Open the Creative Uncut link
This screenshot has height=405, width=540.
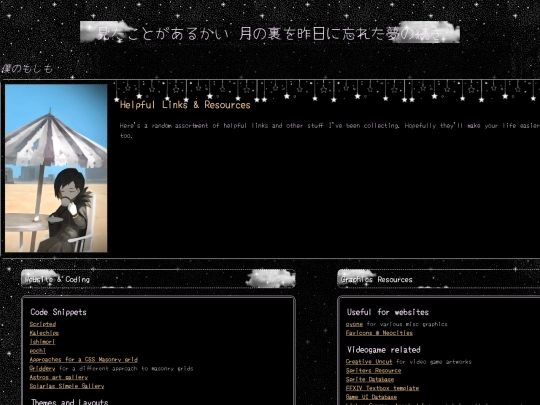[369, 362]
